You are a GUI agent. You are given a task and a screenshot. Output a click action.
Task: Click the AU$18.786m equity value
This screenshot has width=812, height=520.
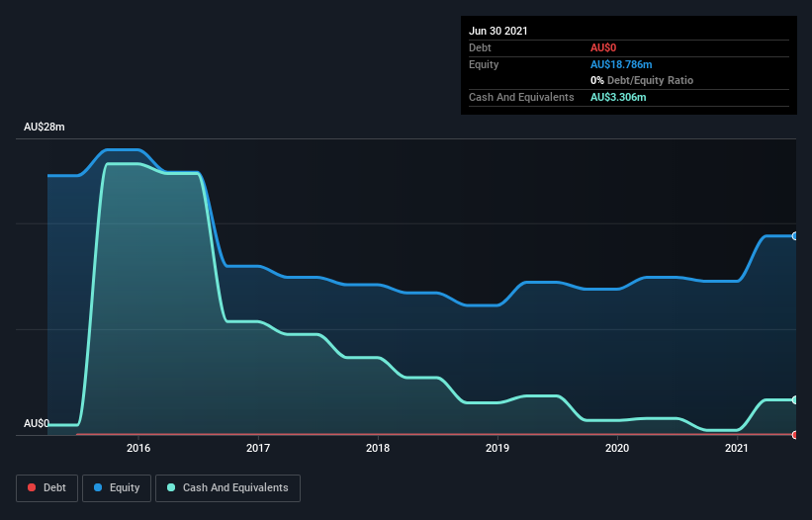(x=621, y=64)
